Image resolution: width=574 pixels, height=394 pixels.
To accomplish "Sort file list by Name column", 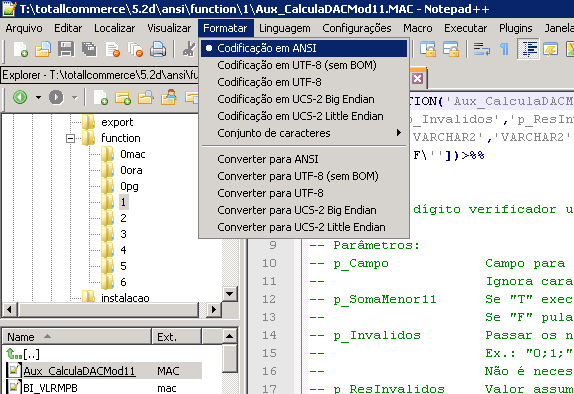I will [77, 337].
